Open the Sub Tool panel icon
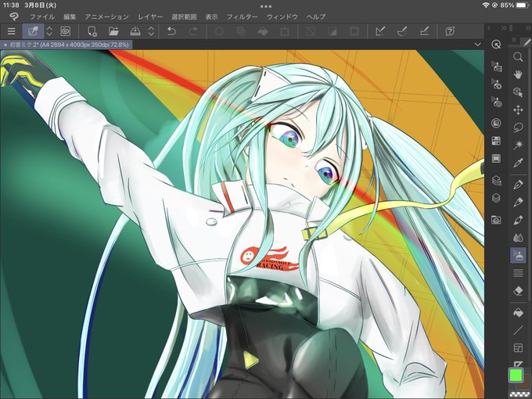532x399 pixels. tap(496, 66)
